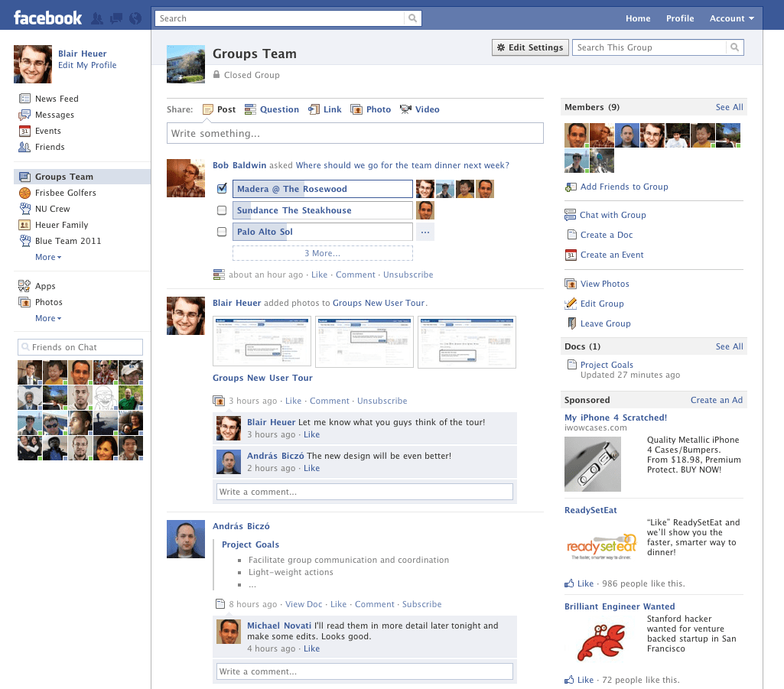Click the friend requests icon

coord(96,17)
